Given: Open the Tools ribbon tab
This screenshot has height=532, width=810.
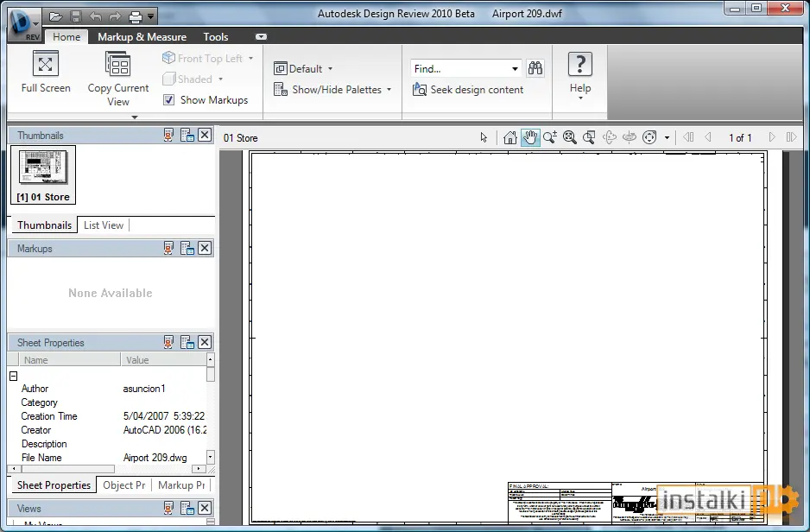Looking at the screenshot, I should coord(215,36).
